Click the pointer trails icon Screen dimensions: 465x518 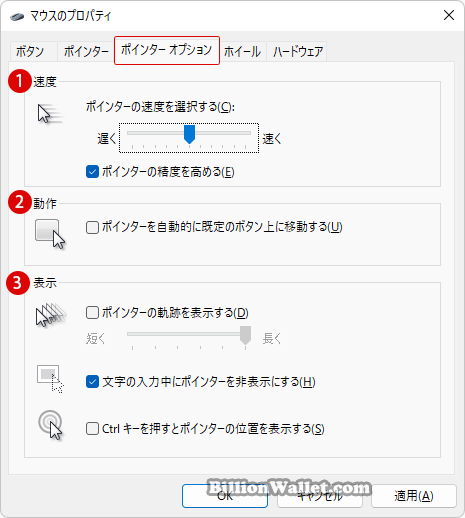coord(51,314)
